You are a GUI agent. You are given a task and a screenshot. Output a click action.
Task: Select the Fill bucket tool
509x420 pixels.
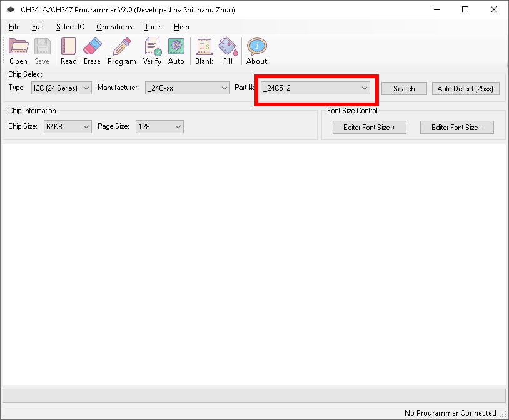(x=228, y=51)
